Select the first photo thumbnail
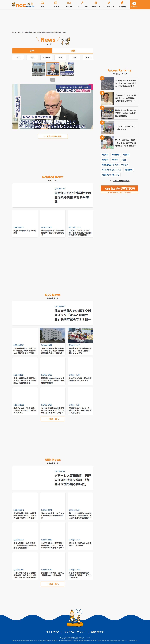Viewport: 150px width, 644px height. tap(39, 69)
